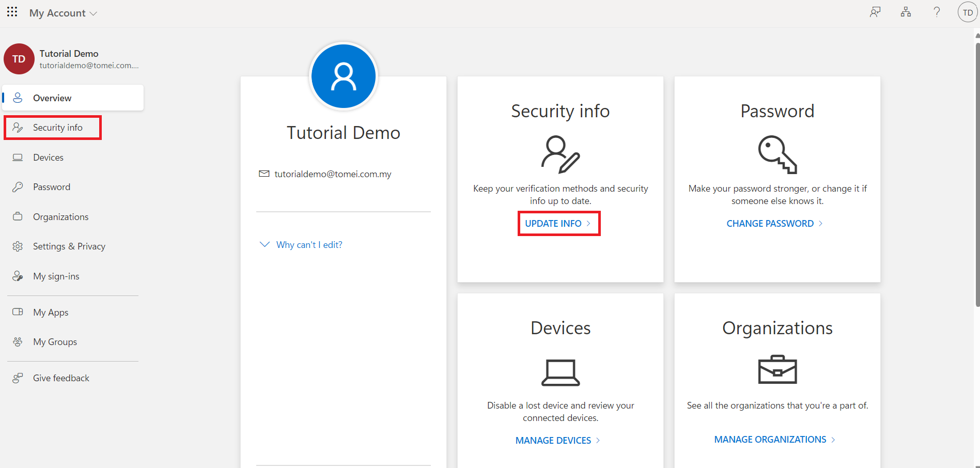Open the TD account manager avatar
This screenshot has width=980, height=468.
click(x=968, y=12)
